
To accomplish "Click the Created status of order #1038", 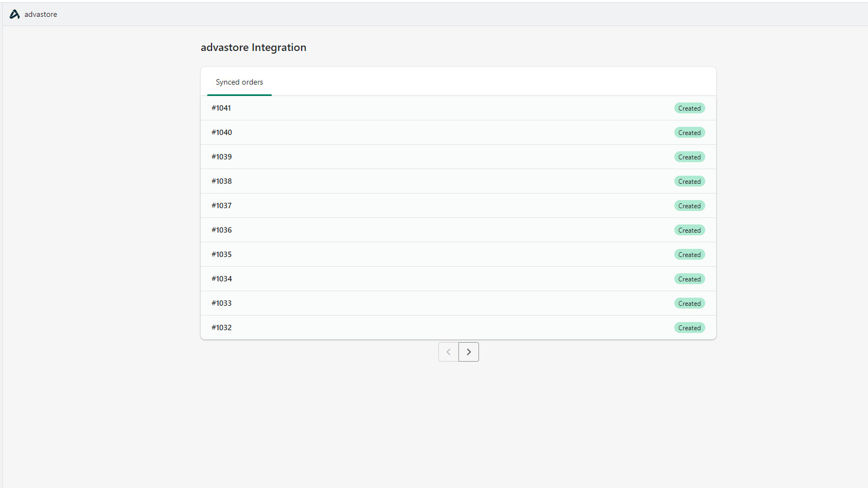I will [x=690, y=182].
